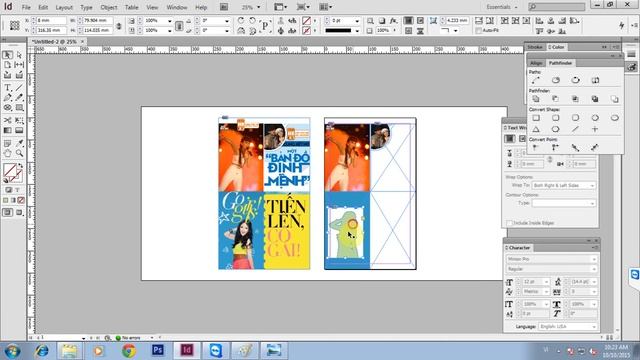
Task: Open the File menu
Action: click(x=26, y=7)
